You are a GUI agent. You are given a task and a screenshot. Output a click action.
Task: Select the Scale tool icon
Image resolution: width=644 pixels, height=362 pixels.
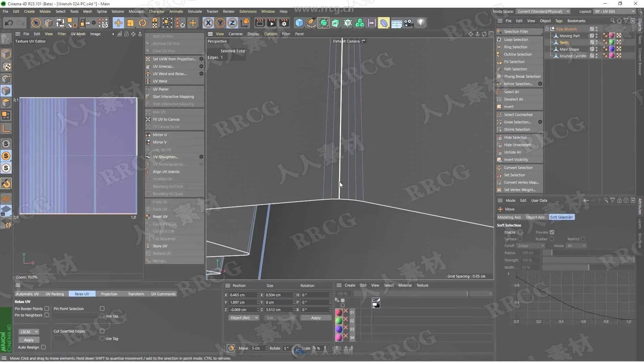130,23
